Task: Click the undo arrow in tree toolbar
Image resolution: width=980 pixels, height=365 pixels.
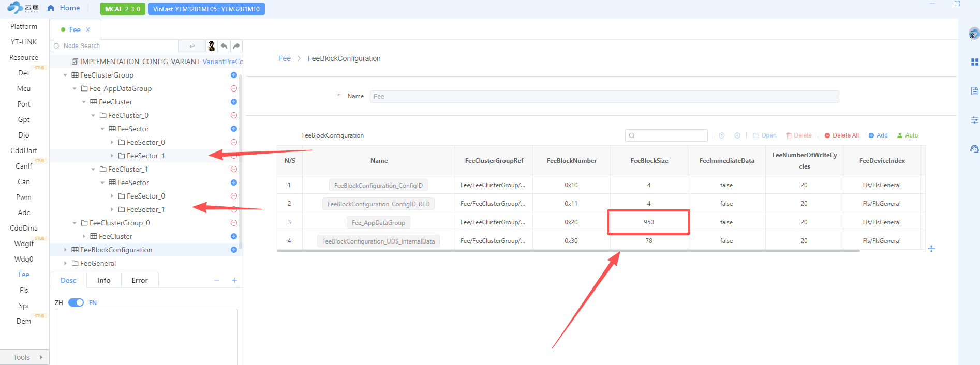Action: click(x=224, y=46)
